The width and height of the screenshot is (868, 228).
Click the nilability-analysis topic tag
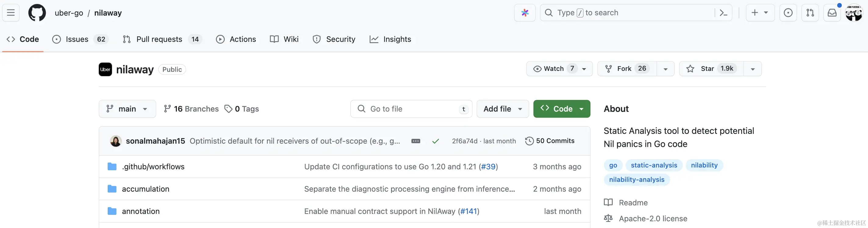[637, 179]
